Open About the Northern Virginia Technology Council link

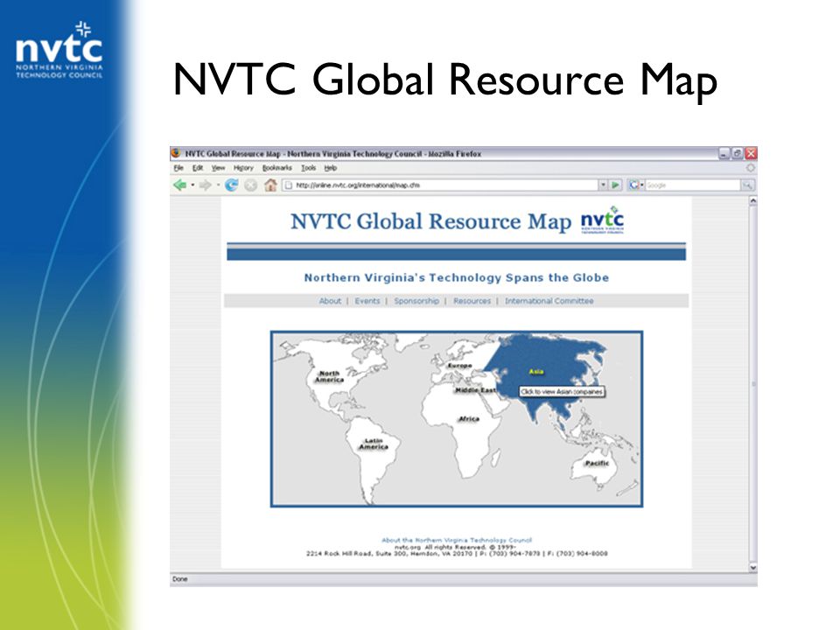[457, 540]
